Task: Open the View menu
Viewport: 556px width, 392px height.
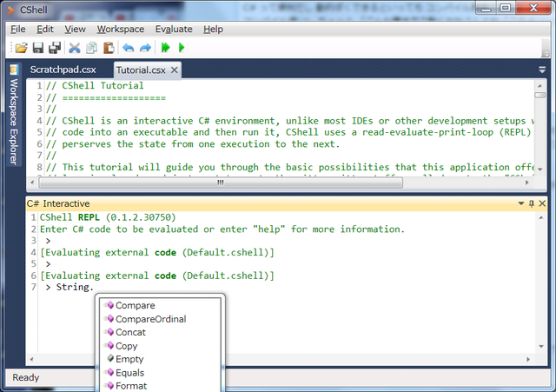Action: tap(75, 29)
